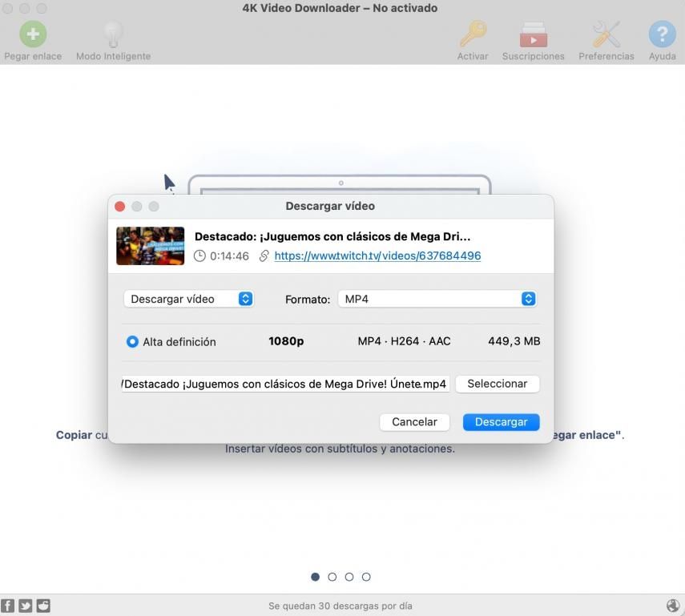
Task: Click the Cancelar button
Action: (x=414, y=421)
